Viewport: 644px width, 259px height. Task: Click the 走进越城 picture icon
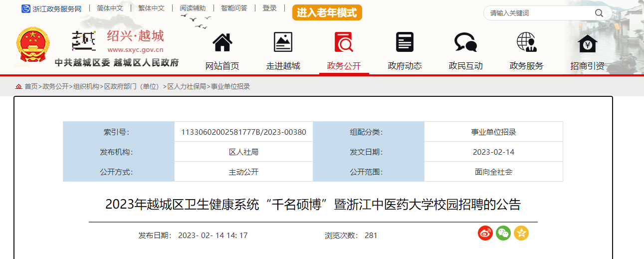click(283, 42)
